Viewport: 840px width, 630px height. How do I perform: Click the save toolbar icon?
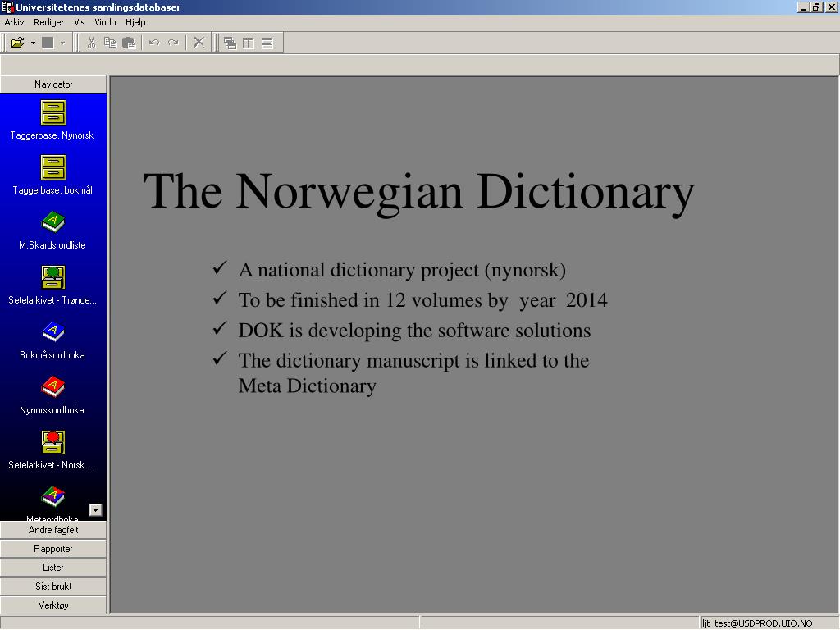pyautogui.click(x=48, y=43)
